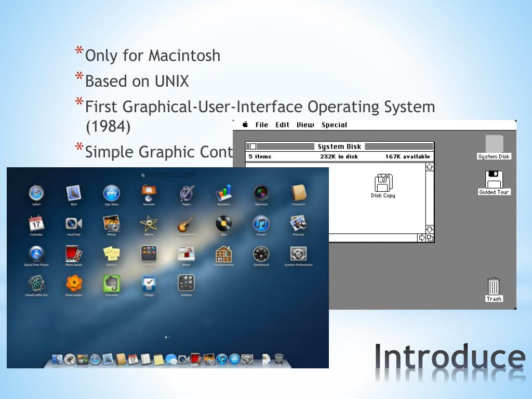Open the Compartments house icon

click(x=223, y=254)
